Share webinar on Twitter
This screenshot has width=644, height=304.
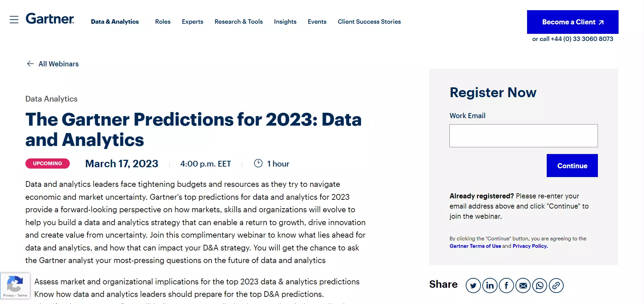tap(473, 286)
